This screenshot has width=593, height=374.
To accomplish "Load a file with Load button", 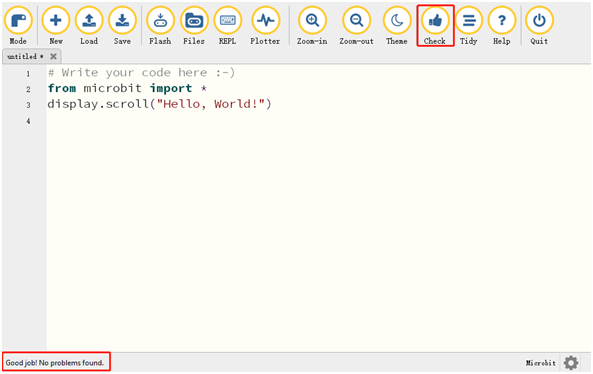I will [x=89, y=25].
